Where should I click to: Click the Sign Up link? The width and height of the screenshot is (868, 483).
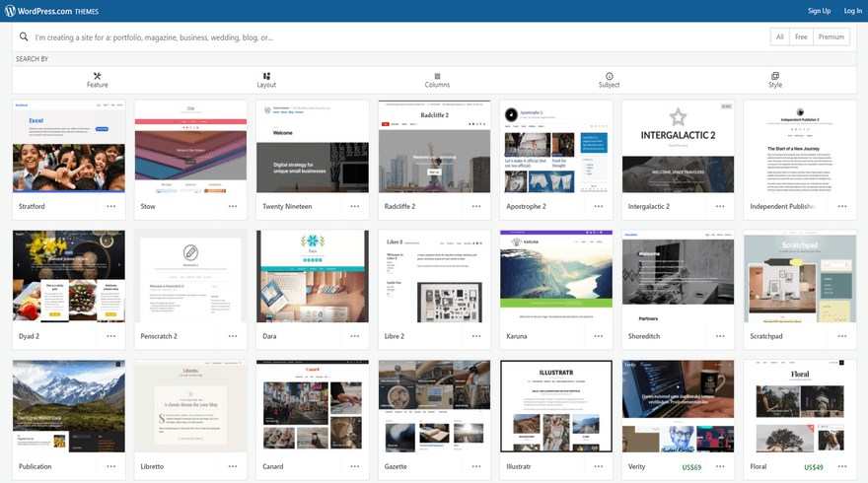[819, 11]
